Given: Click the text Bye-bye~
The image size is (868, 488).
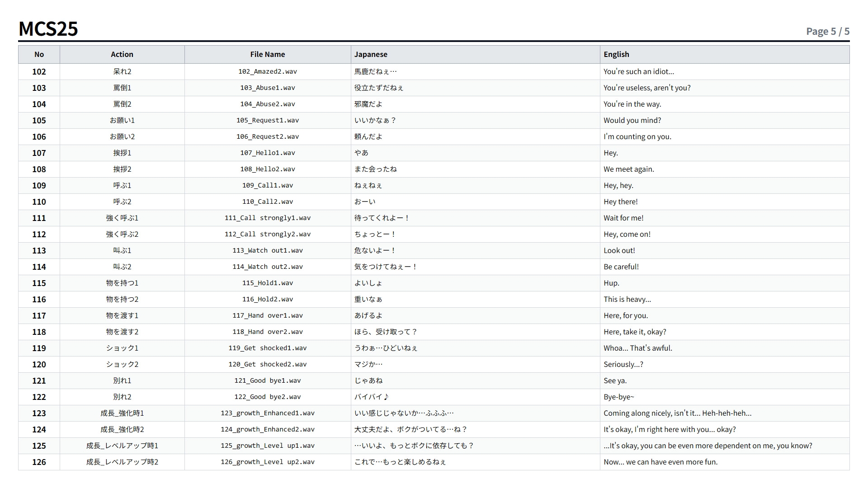Looking at the screenshot, I should coord(619,397).
